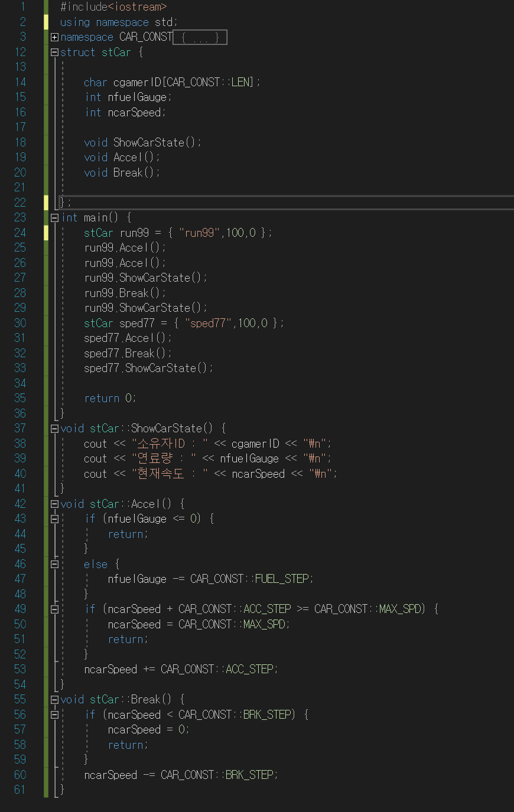Click the stCar run99 initialization line
514x812 pixels.
[x=178, y=233]
